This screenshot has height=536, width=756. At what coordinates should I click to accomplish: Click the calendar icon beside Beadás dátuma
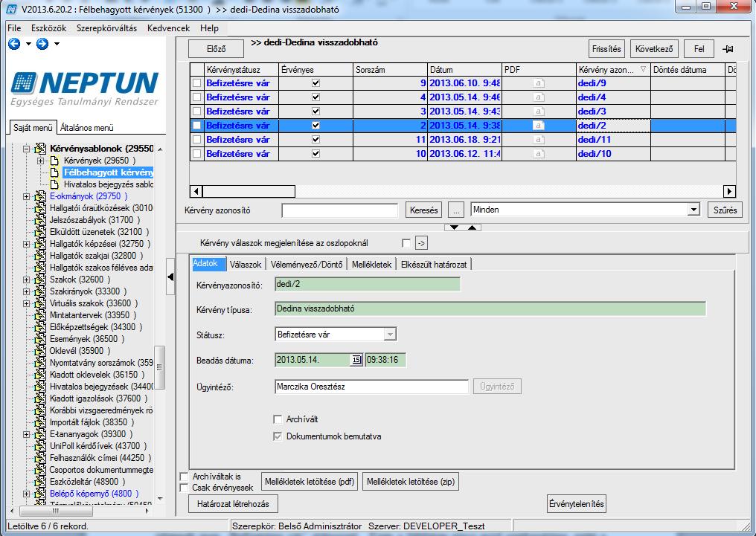coord(356,360)
